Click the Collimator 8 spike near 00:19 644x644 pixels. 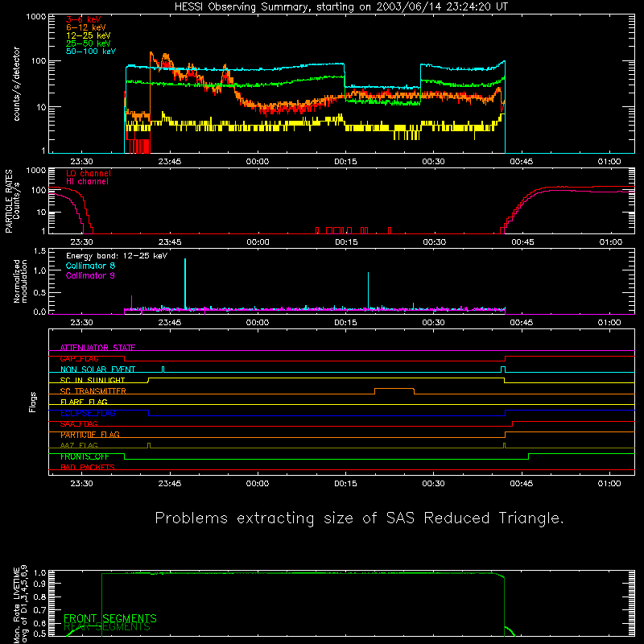[x=368, y=290]
